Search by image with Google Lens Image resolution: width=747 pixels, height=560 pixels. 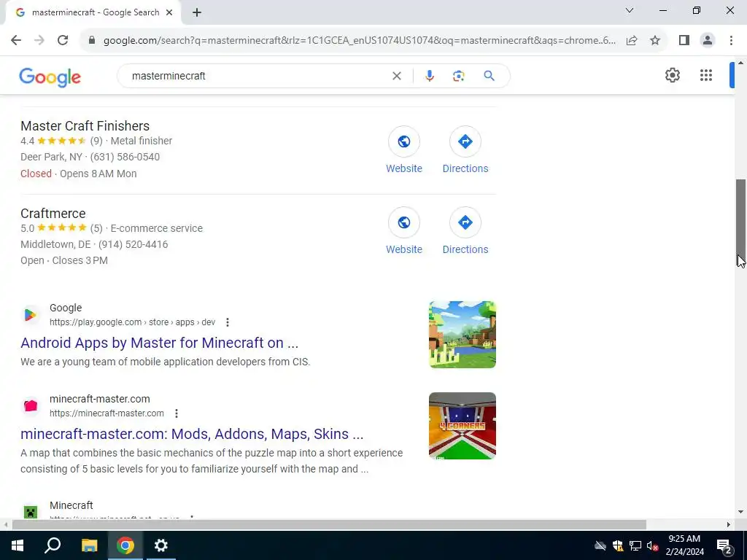(x=458, y=76)
